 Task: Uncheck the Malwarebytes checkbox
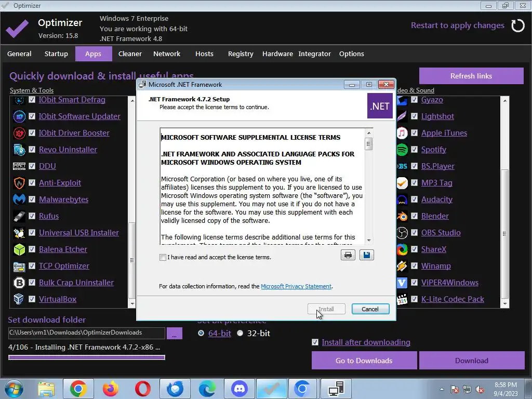pos(32,199)
